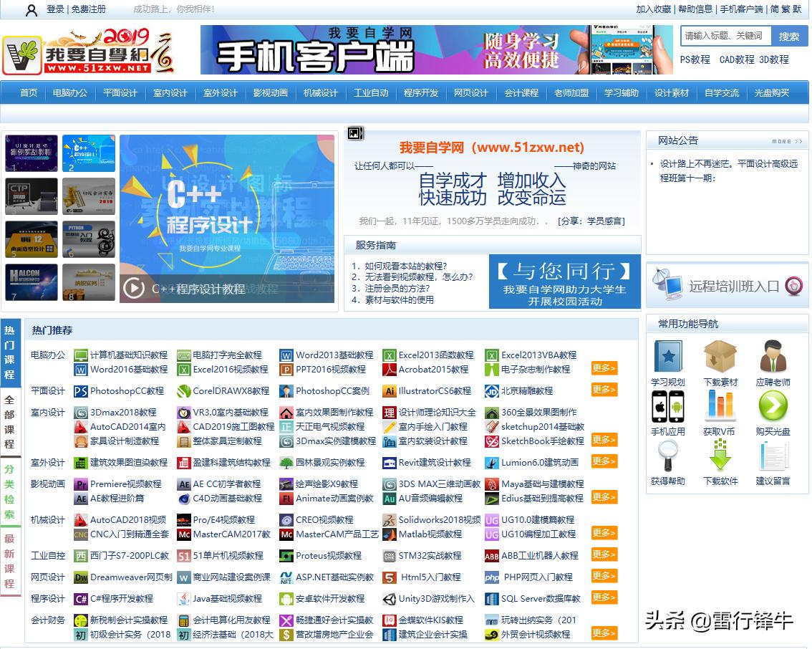Select slideshow thumbnail numbered 7
Image resolution: width=812 pixels, height=649 pixels.
point(32,282)
